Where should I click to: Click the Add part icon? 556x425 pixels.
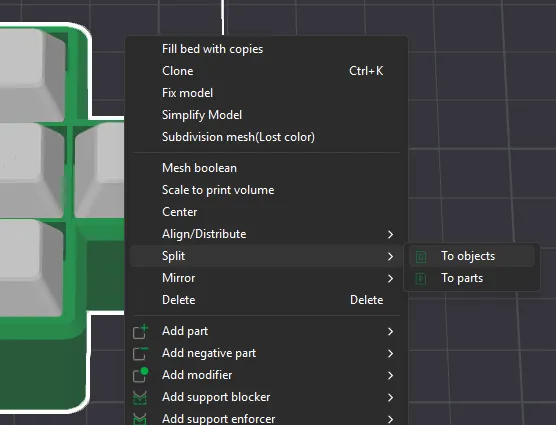(140, 331)
